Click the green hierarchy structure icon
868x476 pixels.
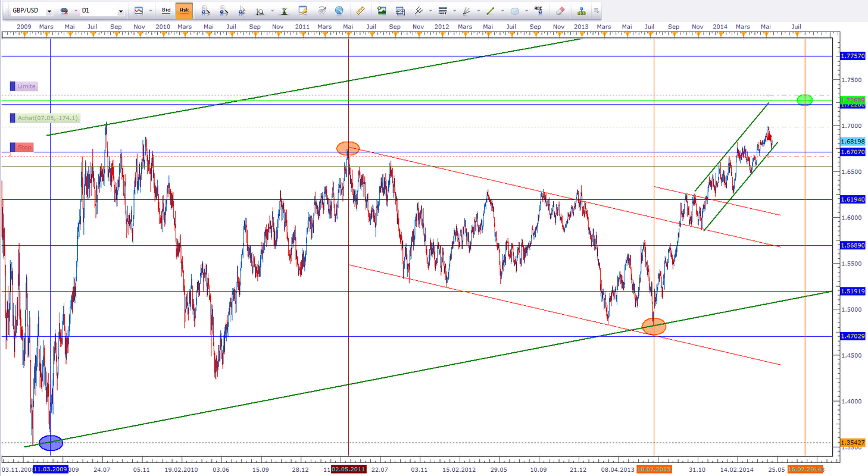(582, 11)
